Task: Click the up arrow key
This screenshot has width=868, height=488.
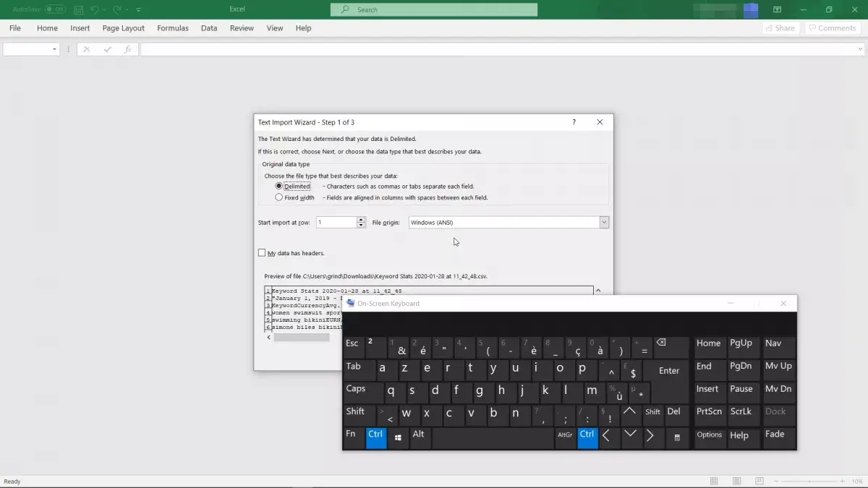Action: coord(630,415)
